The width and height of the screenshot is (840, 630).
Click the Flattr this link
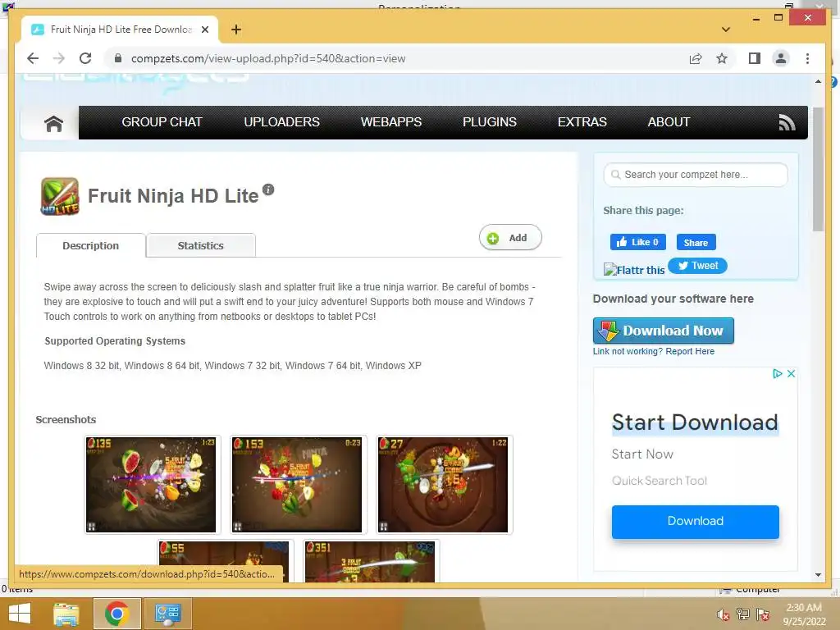[x=634, y=269]
